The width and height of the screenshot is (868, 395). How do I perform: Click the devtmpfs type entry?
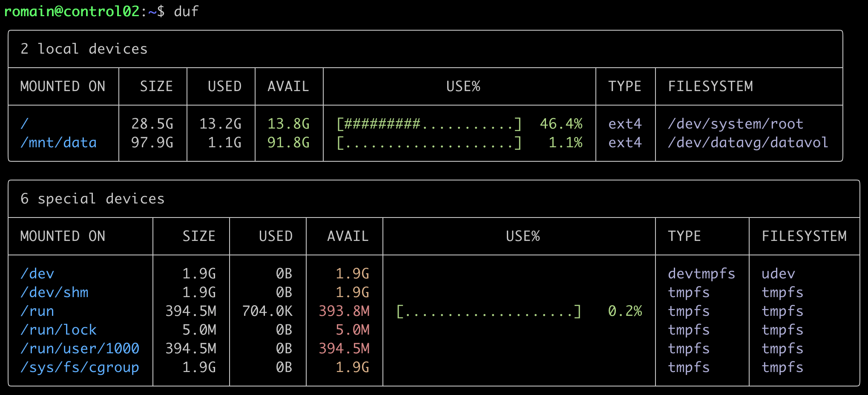[701, 274]
